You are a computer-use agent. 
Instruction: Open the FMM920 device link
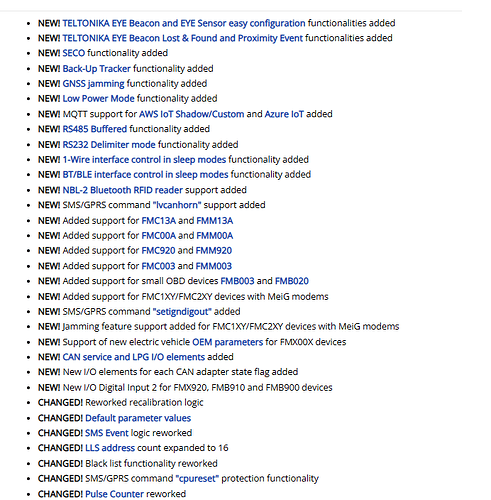[214, 251]
